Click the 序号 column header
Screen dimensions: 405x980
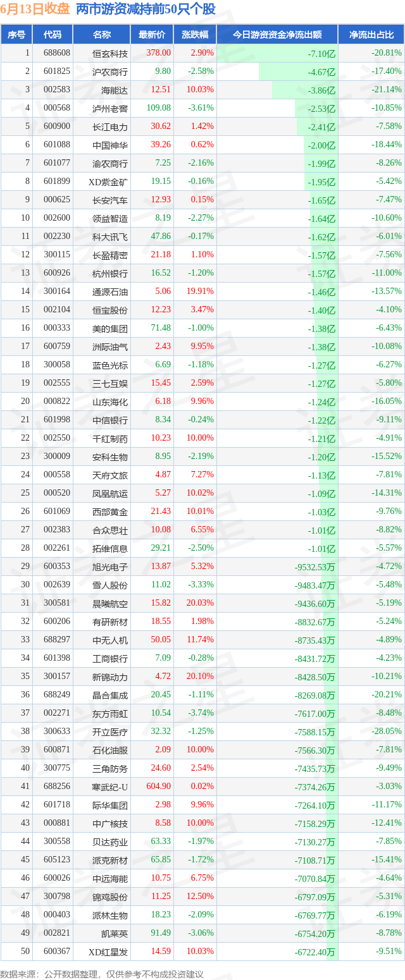pyautogui.click(x=16, y=35)
